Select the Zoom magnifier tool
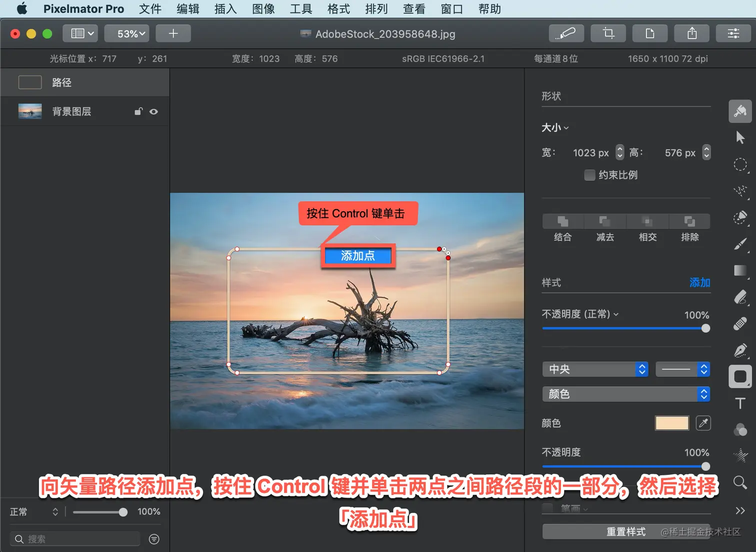 click(740, 482)
